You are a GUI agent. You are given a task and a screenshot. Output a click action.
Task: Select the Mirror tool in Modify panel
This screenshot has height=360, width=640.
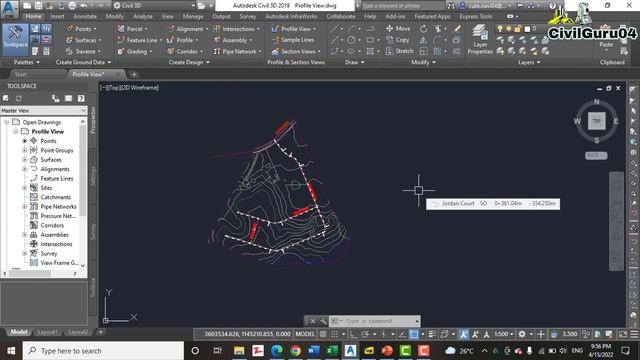point(424,40)
